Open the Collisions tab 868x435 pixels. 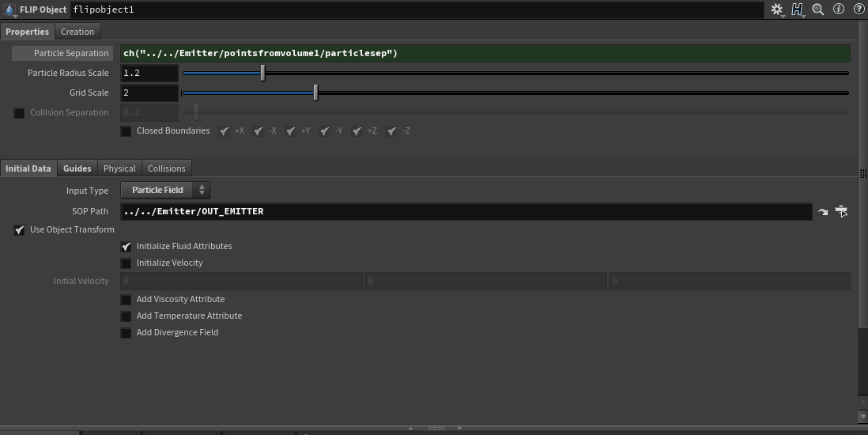coord(167,168)
